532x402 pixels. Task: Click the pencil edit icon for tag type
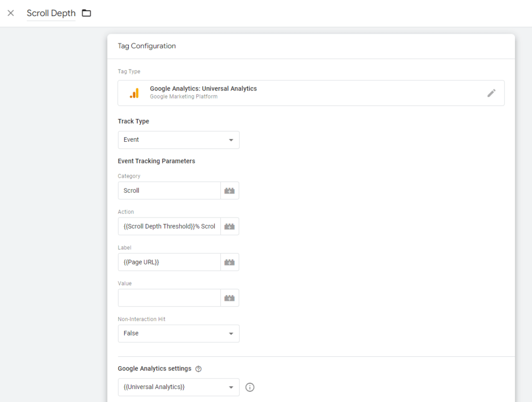[x=491, y=93]
